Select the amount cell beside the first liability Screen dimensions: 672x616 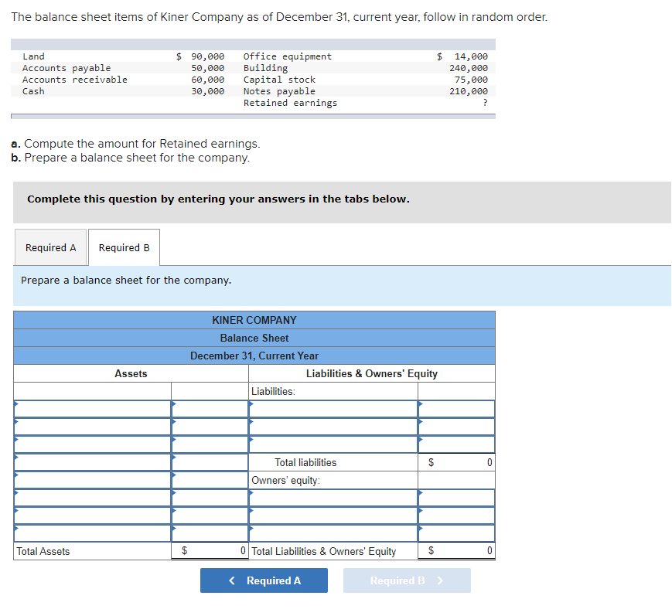456,409
